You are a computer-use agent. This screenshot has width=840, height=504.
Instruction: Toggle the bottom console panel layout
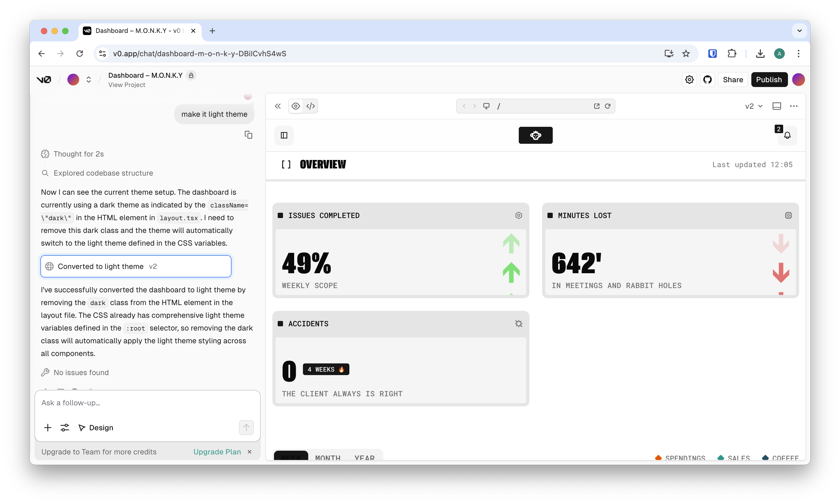coord(777,106)
